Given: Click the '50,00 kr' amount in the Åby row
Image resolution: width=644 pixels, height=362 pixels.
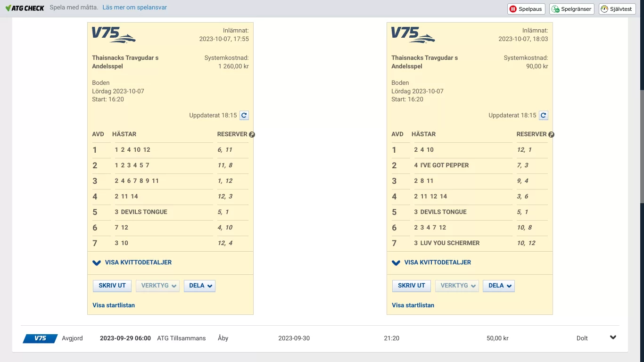Looking at the screenshot, I should coord(497,338).
